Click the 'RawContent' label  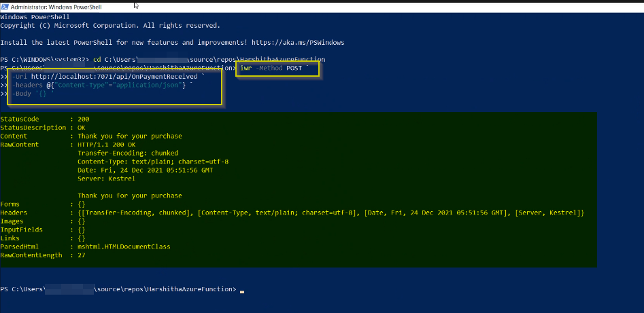pyautogui.click(x=20, y=145)
